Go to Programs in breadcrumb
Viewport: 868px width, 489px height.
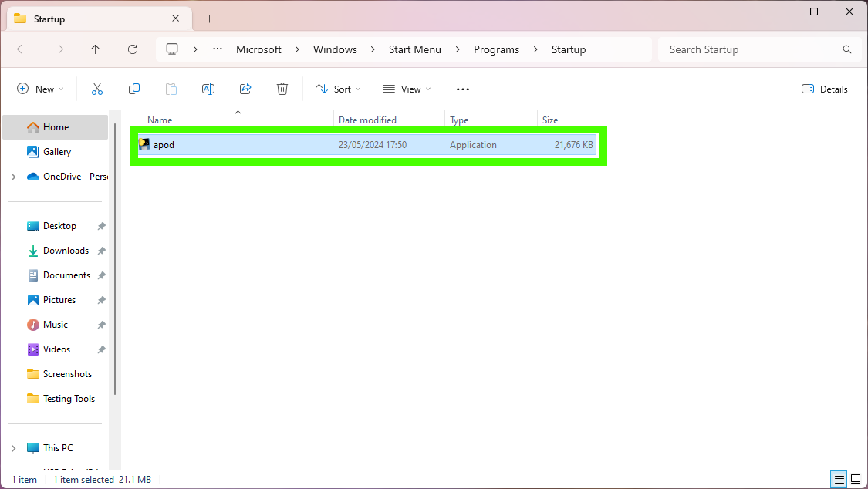pyautogui.click(x=497, y=49)
